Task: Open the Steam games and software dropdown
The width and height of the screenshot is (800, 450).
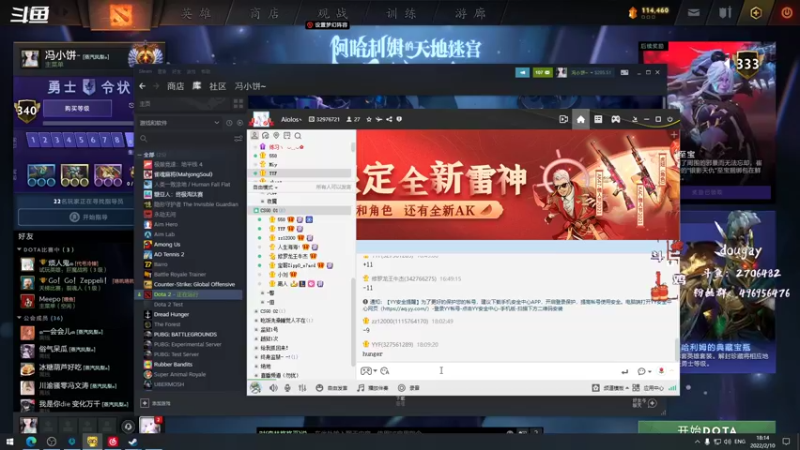Action: coord(179,123)
